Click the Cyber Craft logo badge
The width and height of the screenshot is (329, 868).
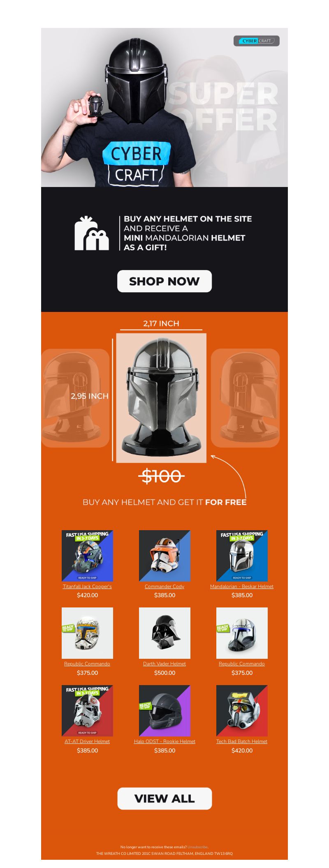pos(257,41)
